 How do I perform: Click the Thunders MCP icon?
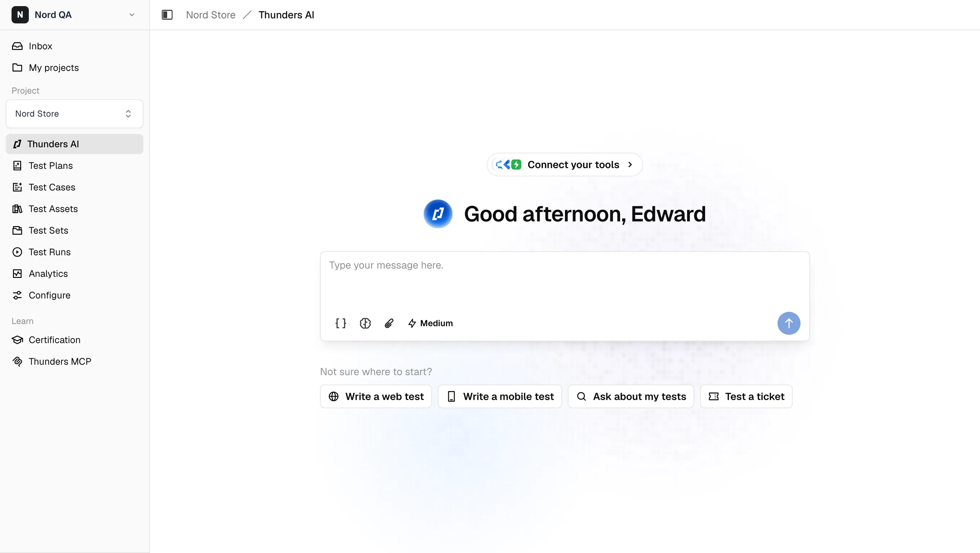(17, 361)
